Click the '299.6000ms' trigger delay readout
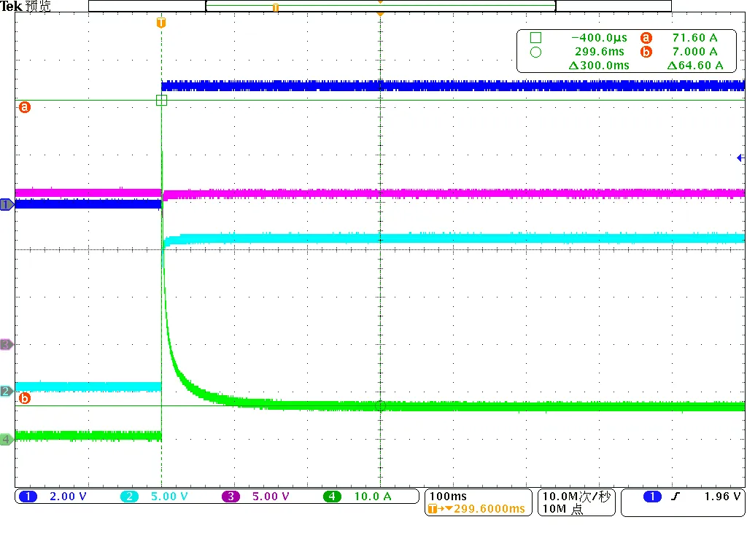747x560 pixels. point(489,508)
